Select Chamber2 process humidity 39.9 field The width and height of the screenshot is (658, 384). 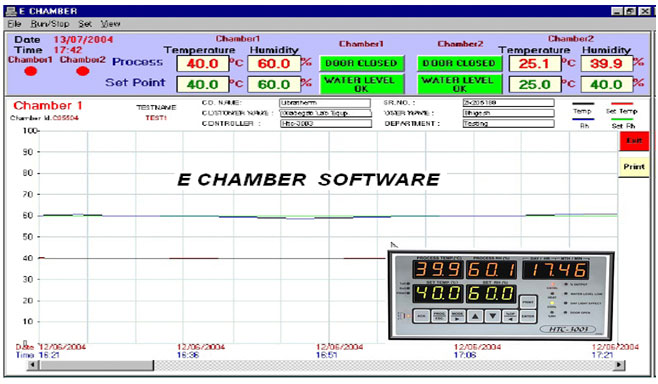pyautogui.click(x=606, y=64)
